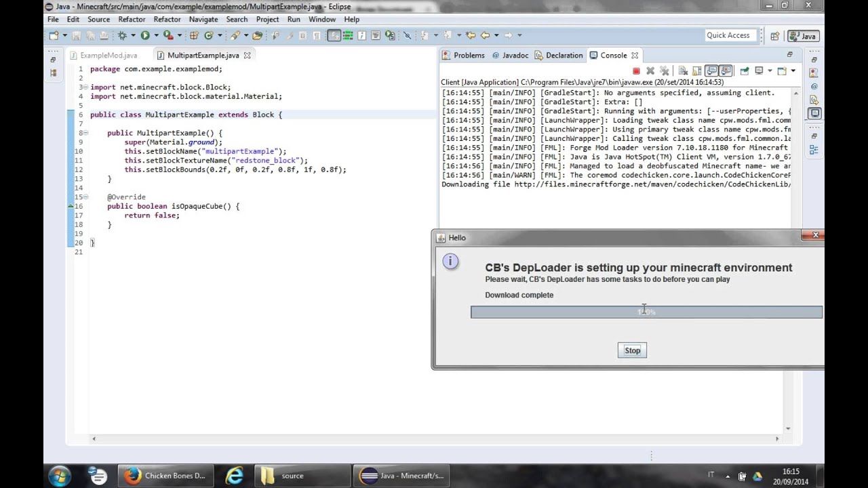This screenshot has width=868, height=488.
Task: Click the Last Edit Location arrow icon
Action: 471,35
